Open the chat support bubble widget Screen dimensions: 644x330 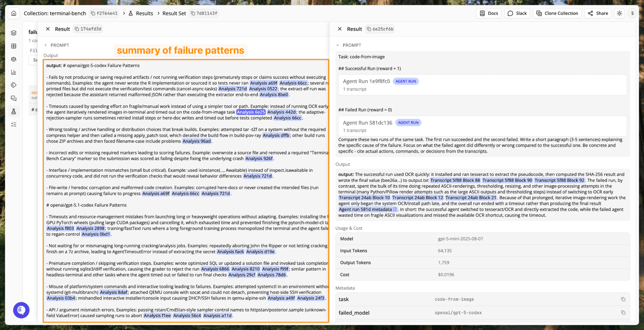pos(21,310)
